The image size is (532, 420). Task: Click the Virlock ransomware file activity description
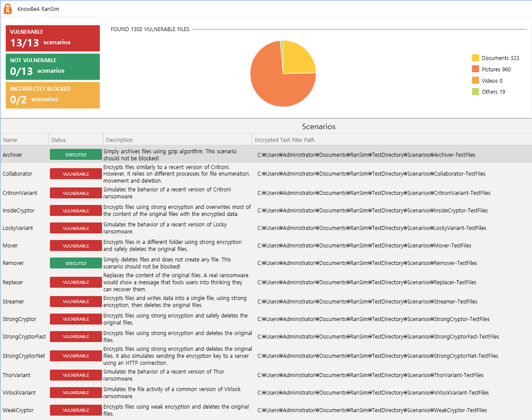pyautogui.click(x=172, y=392)
